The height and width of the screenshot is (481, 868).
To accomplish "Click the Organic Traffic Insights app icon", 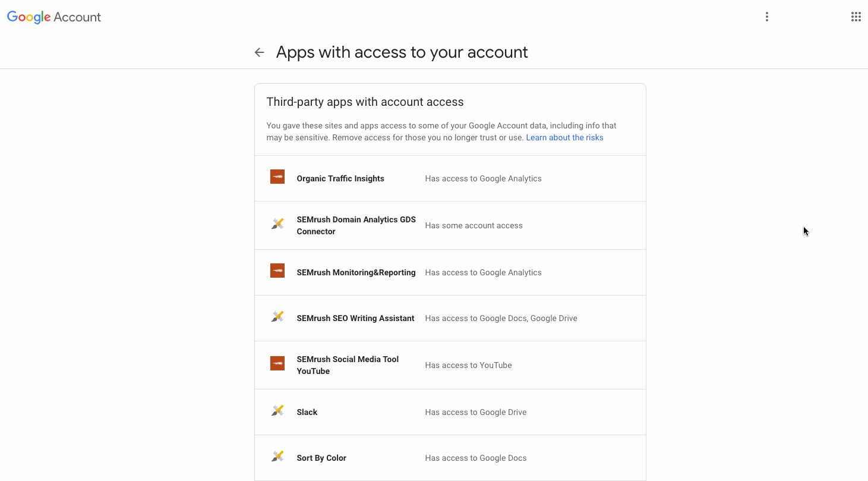I will [x=277, y=177].
